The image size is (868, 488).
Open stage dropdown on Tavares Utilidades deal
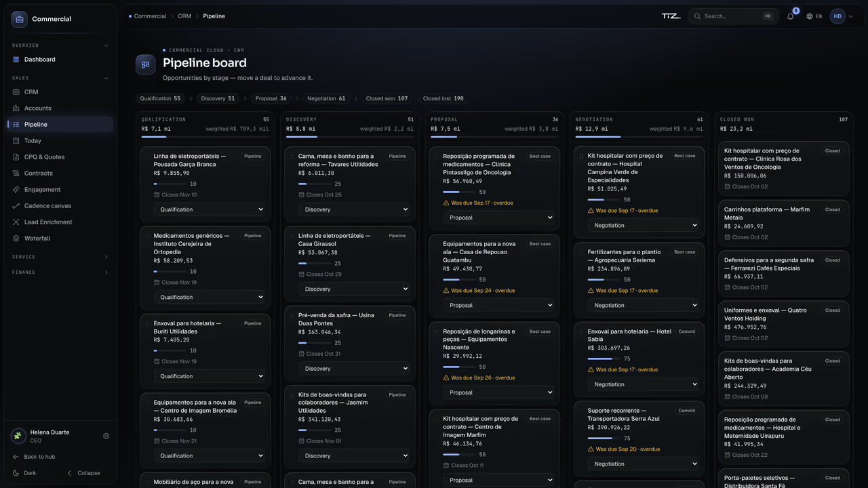354,209
